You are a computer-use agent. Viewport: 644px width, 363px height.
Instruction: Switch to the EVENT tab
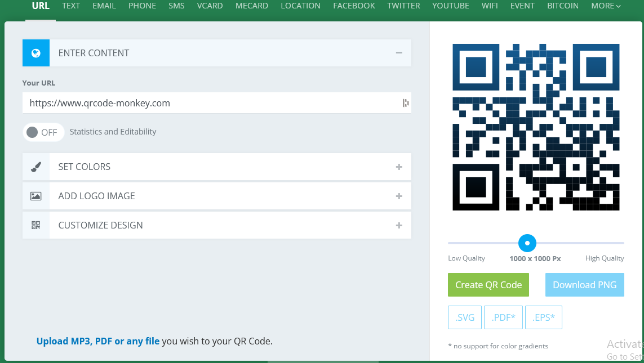point(522,6)
